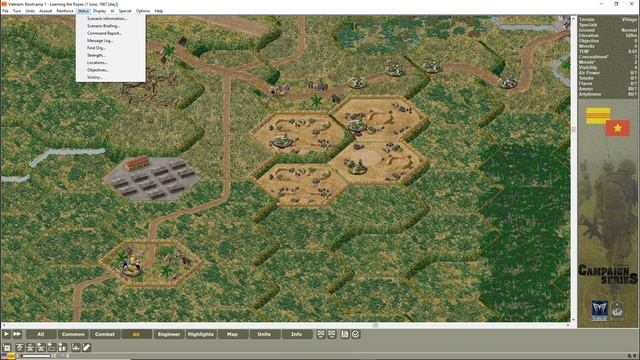Click the barracks building hex on map
640x360 pixels.
[151, 178]
